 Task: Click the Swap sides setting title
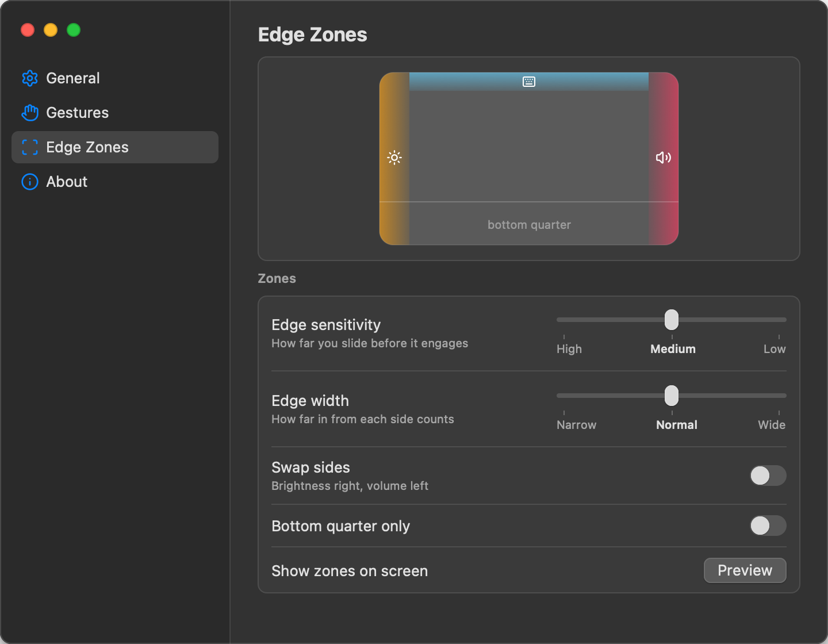click(311, 467)
